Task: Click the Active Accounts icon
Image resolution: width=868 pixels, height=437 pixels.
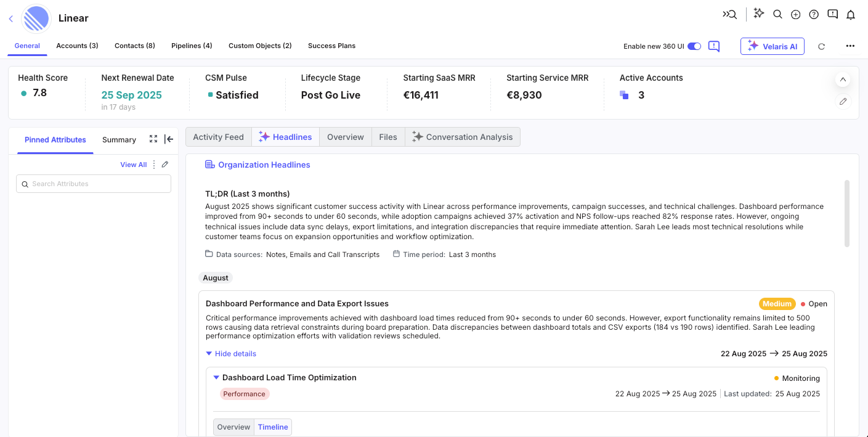Action: point(624,95)
